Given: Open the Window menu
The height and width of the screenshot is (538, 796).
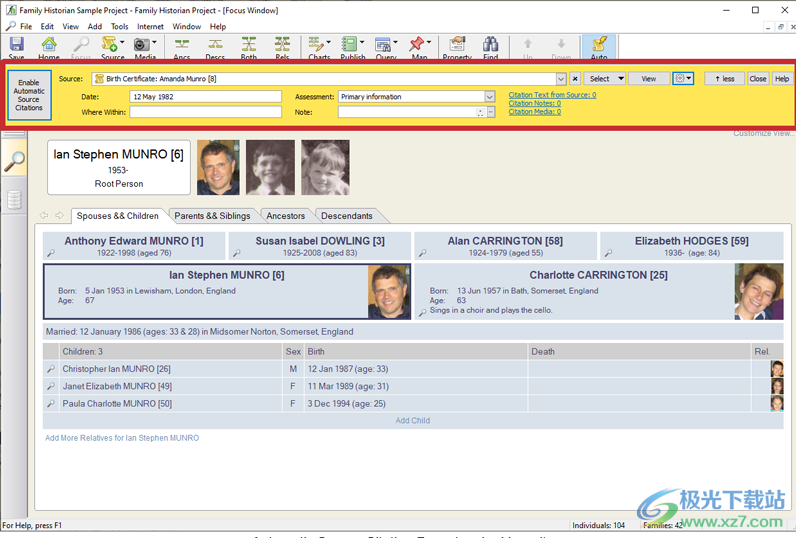Looking at the screenshot, I should tap(187, 26).
